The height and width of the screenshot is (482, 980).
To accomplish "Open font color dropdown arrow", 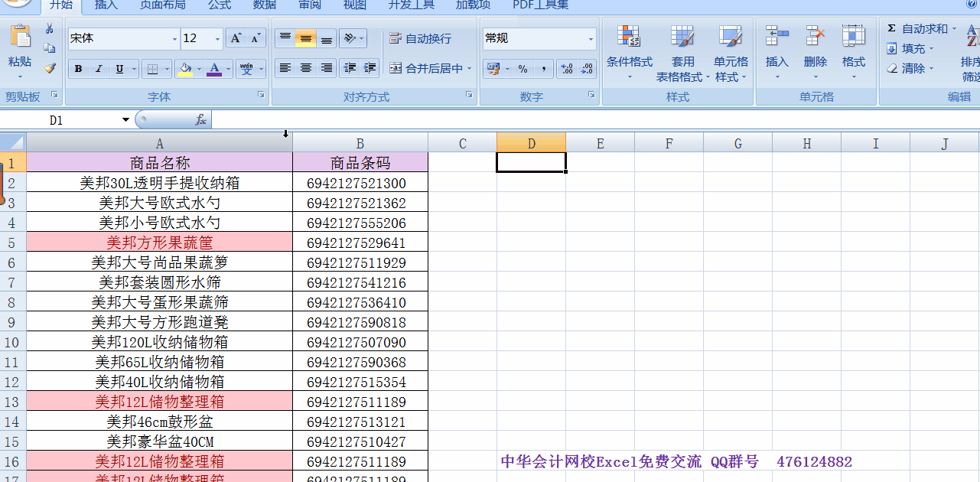I will pos(228,69).
